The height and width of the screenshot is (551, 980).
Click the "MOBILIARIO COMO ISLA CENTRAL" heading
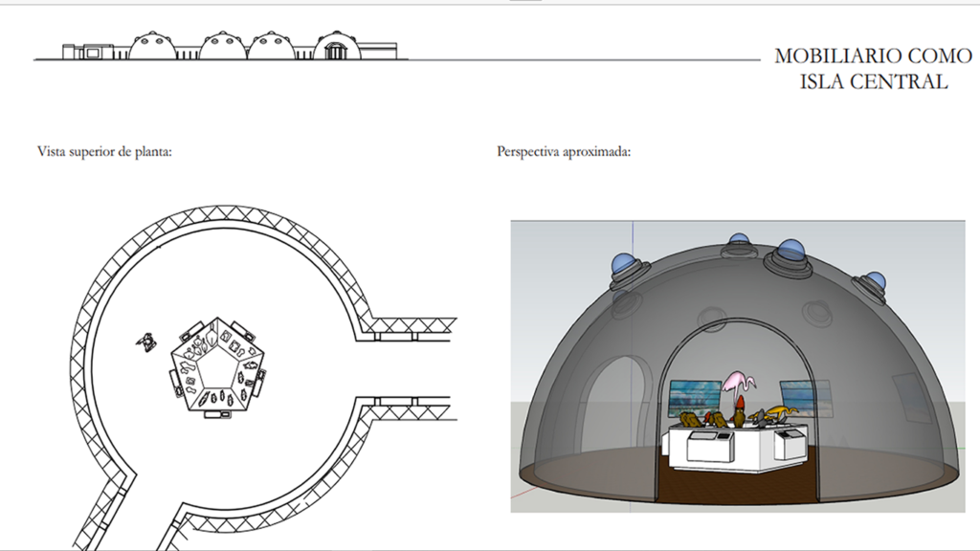[873, 69]
